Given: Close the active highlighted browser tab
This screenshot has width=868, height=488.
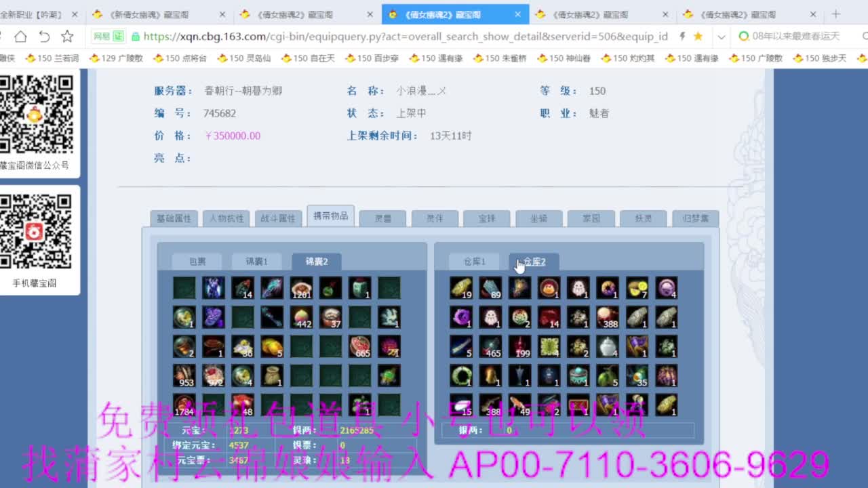Looking at the screenshot, I should [517, 14].
